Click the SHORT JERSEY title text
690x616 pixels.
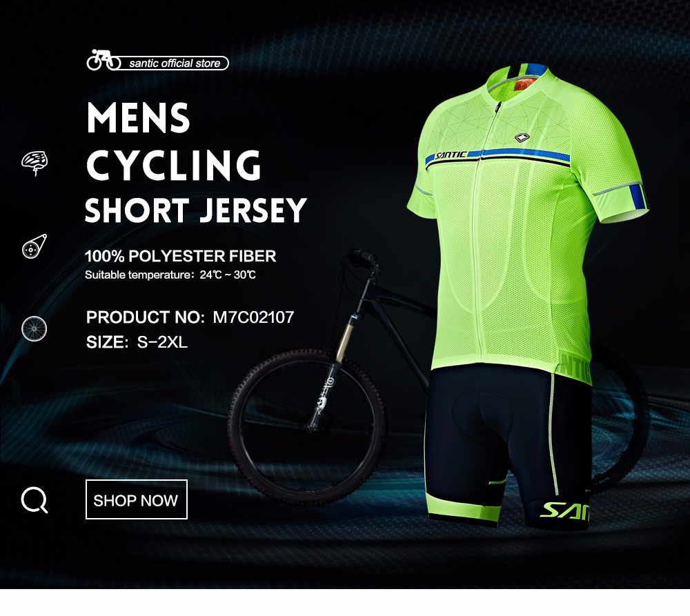195,210
